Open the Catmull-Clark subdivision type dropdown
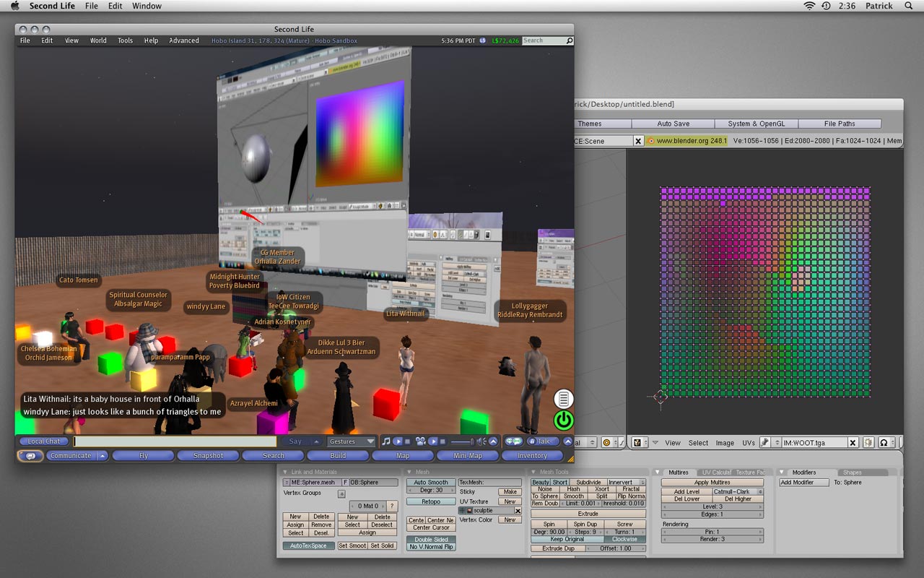Screen dimensions: 924x578 coord(738,492)
